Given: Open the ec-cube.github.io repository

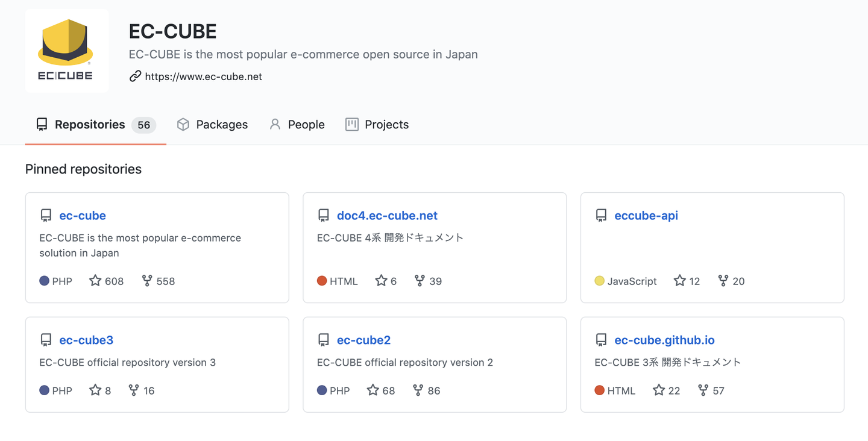Looking at the screenshot, I should [664, 340].
